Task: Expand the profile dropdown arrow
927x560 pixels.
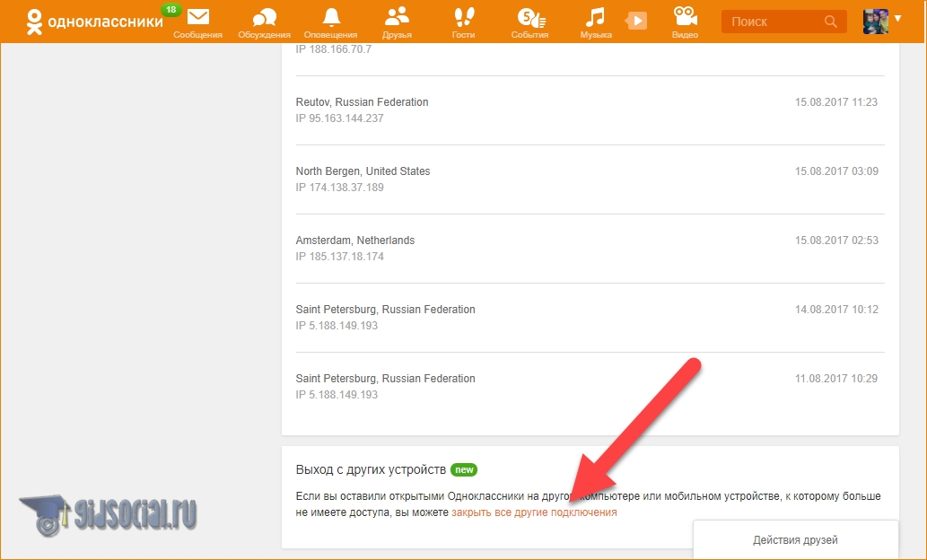Action: 897,19
